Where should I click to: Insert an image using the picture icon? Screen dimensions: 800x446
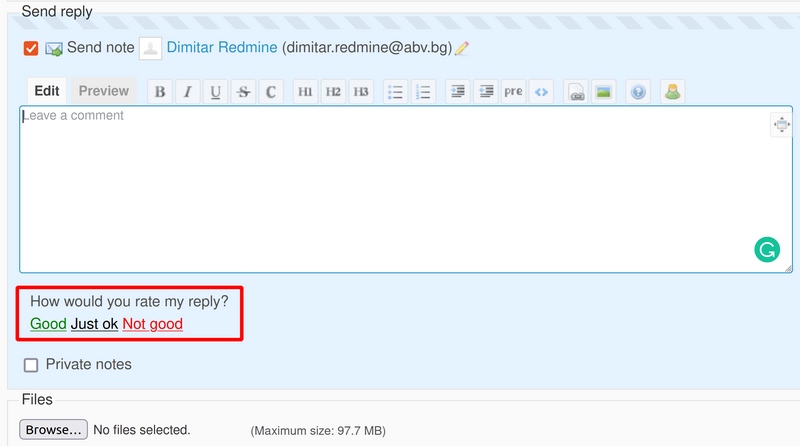pos(603,92)
